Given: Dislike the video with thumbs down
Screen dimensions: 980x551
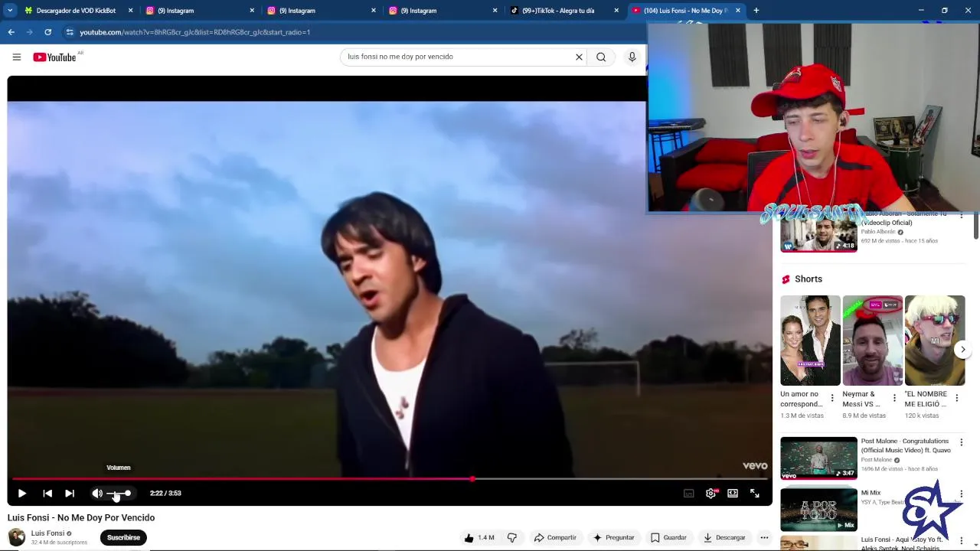Looking at the screenshot, I should tap(512, 537).
